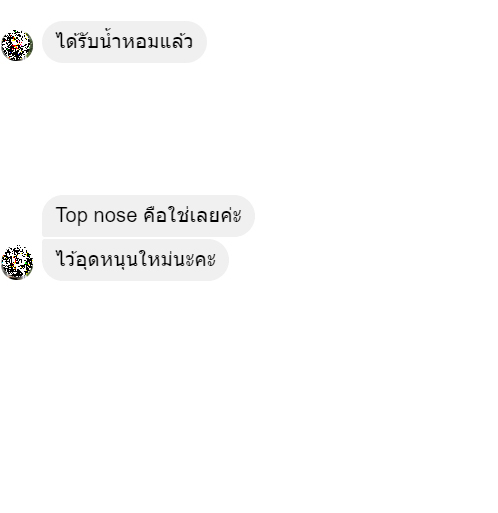Viewport: 498px width, 513px height.
Task: Click the ได้รับ text starting the first bubble
Action: (77, 41)
